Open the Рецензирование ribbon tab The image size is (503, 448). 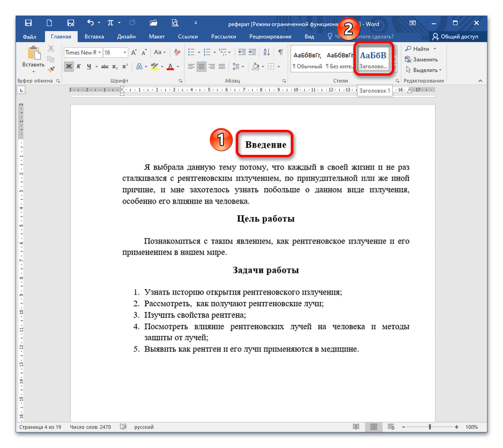(x=270, y=36)
